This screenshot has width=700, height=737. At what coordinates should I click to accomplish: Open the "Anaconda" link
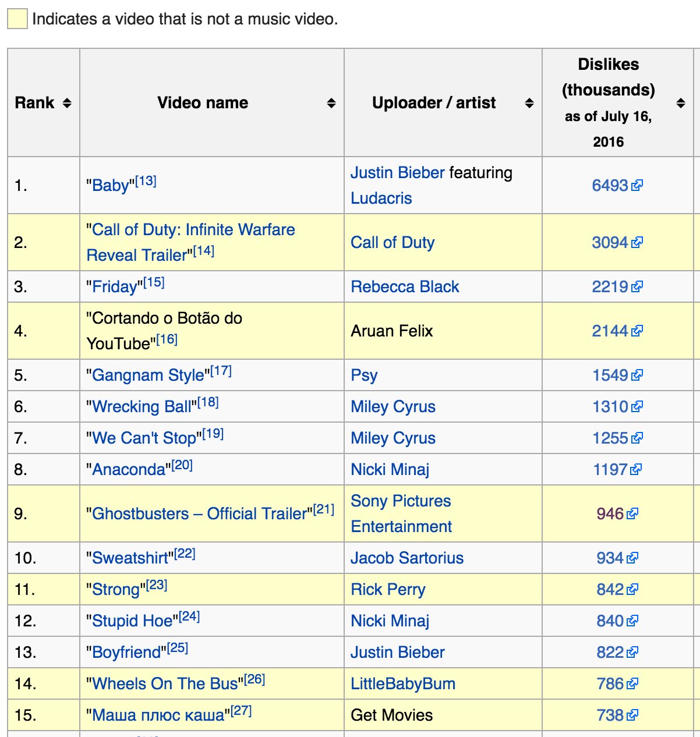coord(129,470)
